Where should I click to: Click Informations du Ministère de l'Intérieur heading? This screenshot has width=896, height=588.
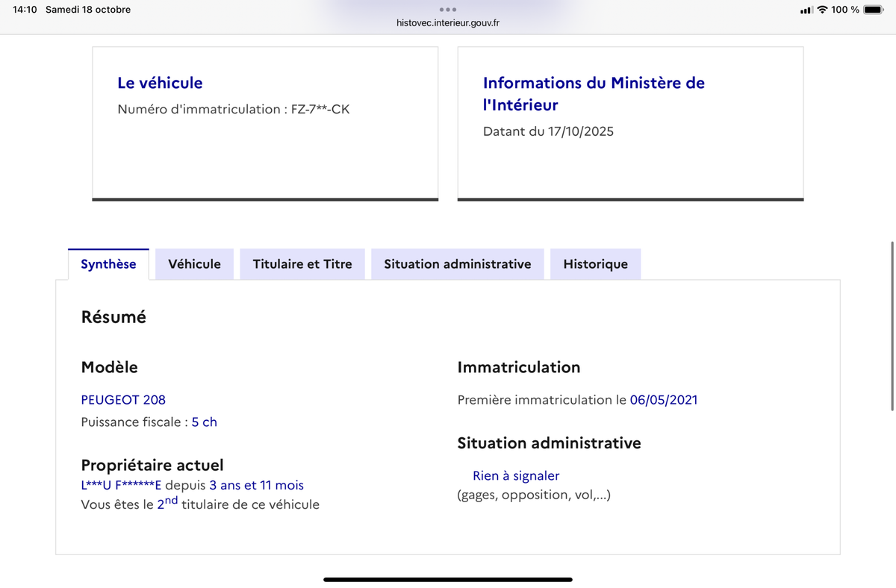[594, 94]
